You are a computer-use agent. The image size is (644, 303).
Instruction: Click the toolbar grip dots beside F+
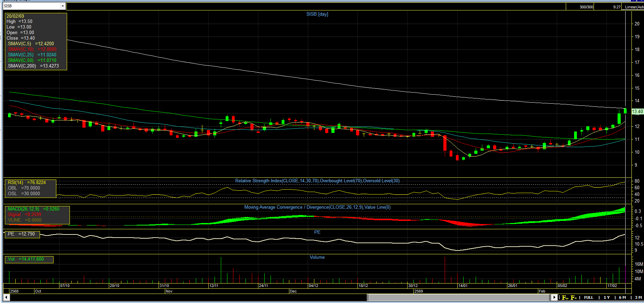point(560,297)
